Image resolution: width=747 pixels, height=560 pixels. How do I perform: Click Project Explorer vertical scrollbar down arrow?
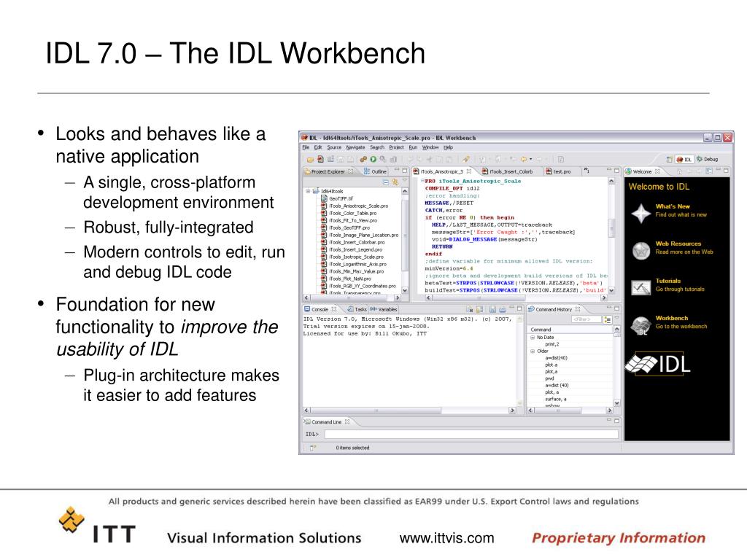click(x=405, y=290)
